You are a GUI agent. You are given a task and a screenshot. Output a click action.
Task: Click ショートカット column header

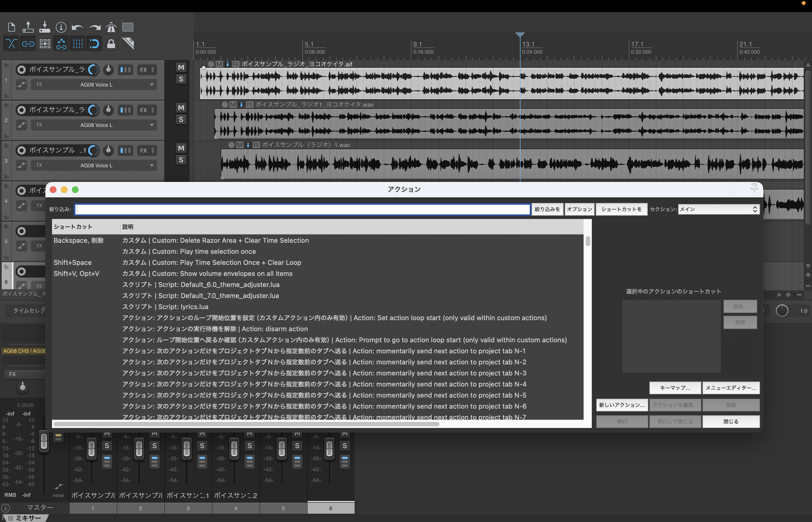click(86, 227)
